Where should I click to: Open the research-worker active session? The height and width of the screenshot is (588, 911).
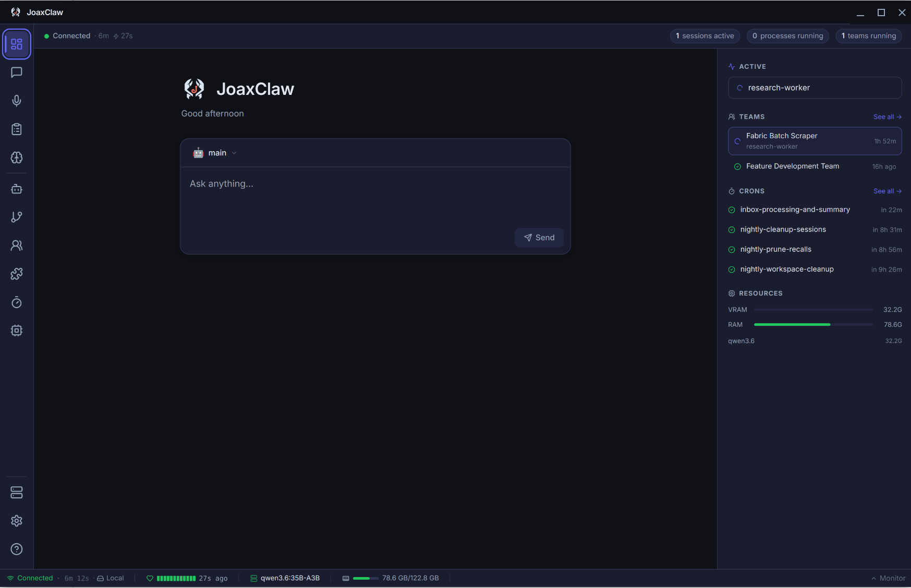[815, 88]
